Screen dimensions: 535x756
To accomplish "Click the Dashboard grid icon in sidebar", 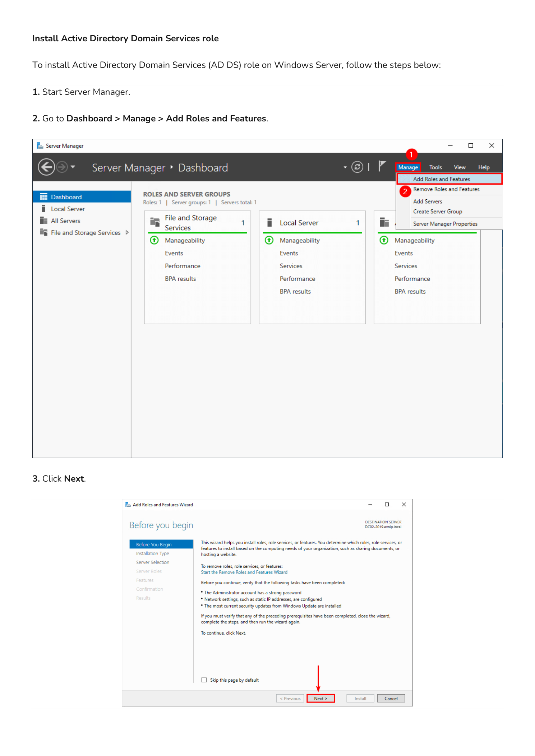I will (44, 196).
